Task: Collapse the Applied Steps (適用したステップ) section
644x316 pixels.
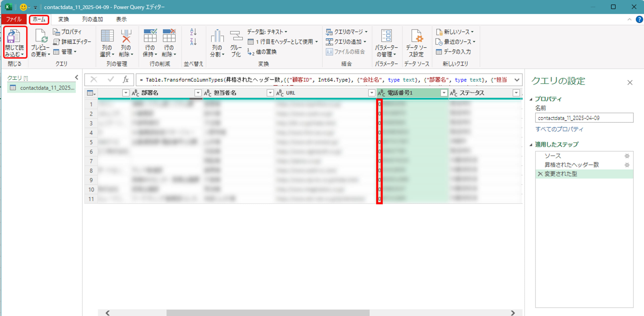Action: point(531,145)
